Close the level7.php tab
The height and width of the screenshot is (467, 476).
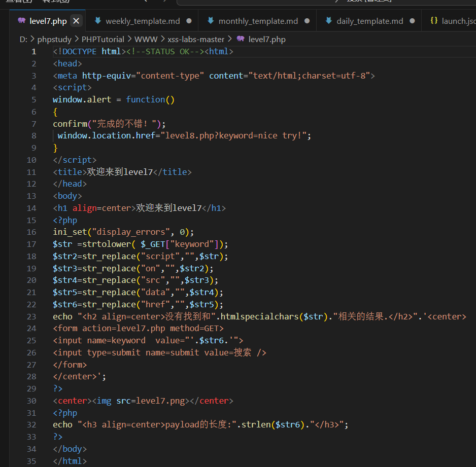[76, 21]
